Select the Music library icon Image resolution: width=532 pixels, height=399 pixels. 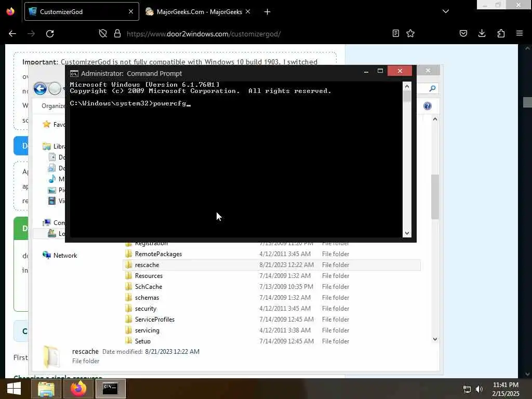[x=52, y=179]
